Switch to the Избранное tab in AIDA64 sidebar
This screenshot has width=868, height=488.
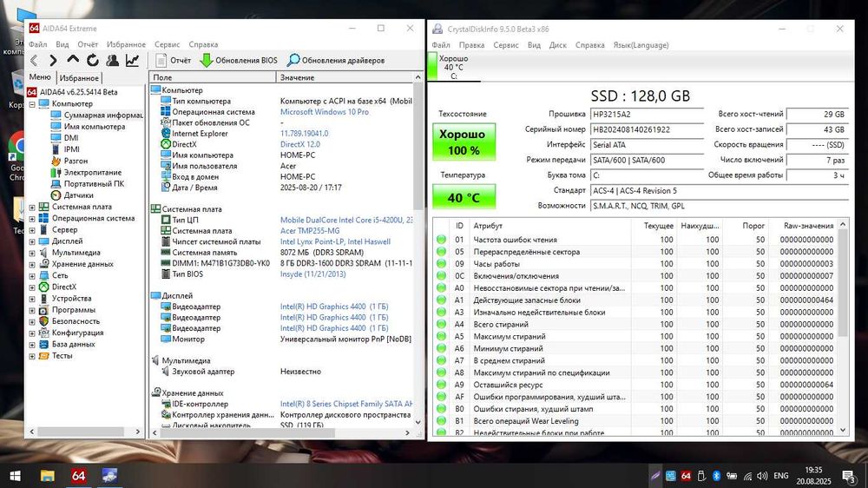coord(79,78)
